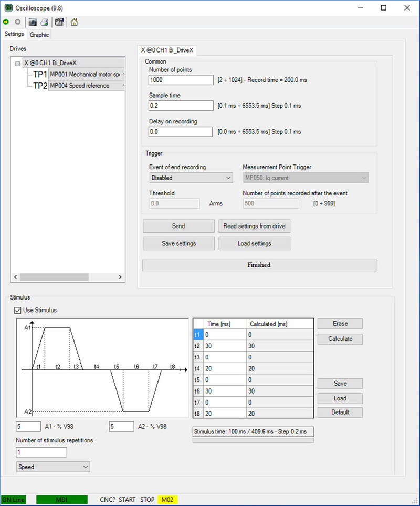Click the green start arrow icon
420x506 pixels.
point(6,22)
